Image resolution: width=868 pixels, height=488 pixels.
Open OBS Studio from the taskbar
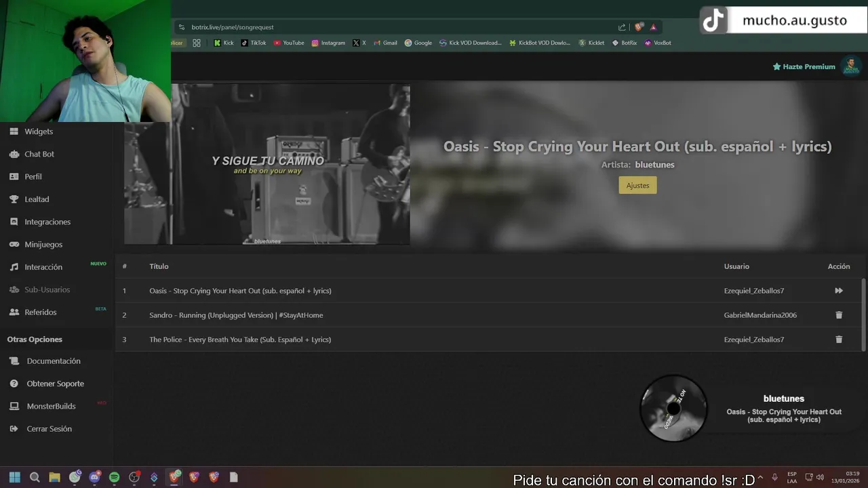click(x=134, y=477)
